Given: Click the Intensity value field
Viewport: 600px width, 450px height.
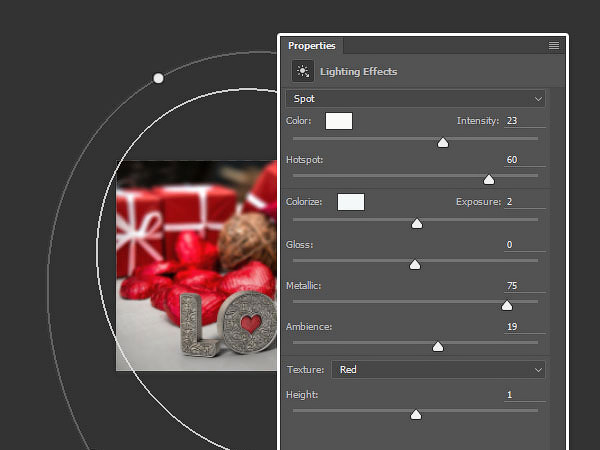Looking at the screenshot, I should coord(525,121).
